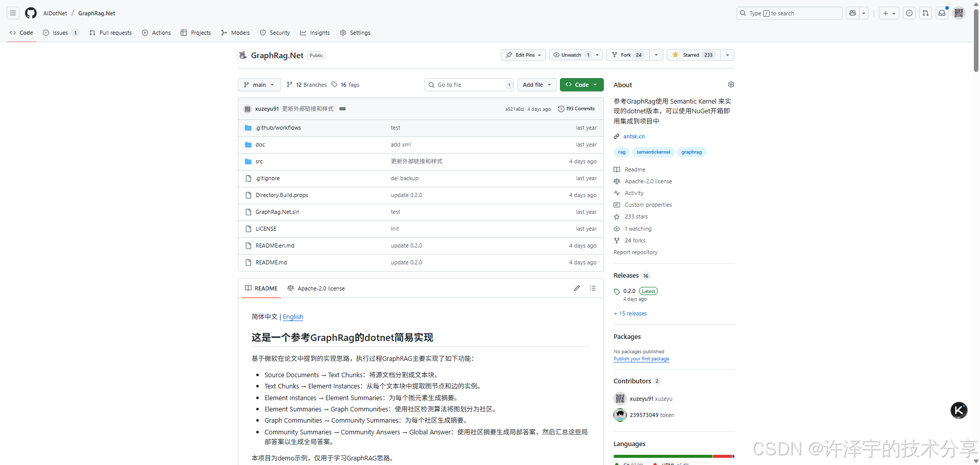View the 16 Tags link
The height and width of the screenshot is (465, 980).
(x=346, y=85)
